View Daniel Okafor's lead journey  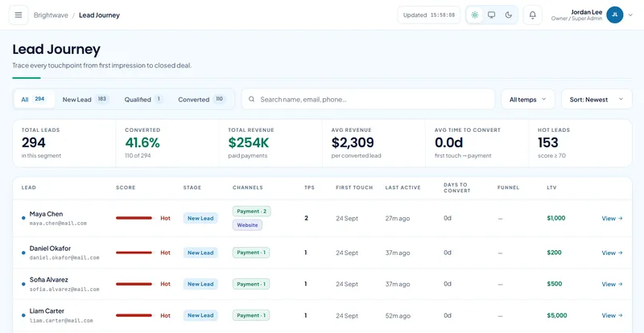(x=612, y=253)
